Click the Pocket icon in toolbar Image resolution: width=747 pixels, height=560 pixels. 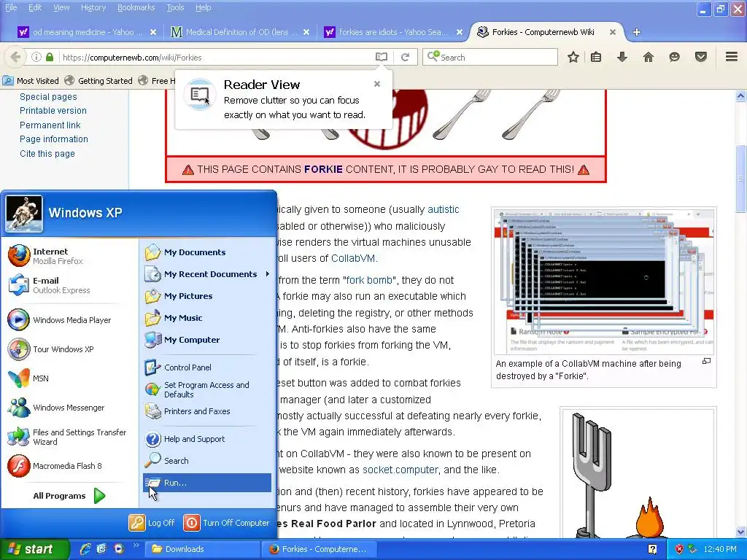[700, 57]
